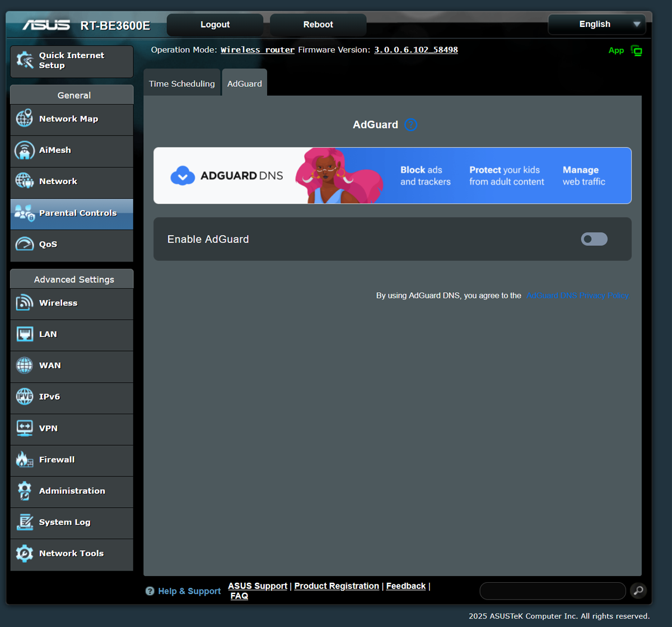
Task: Click the VPN label in sidebar
Action: (48, 428)
